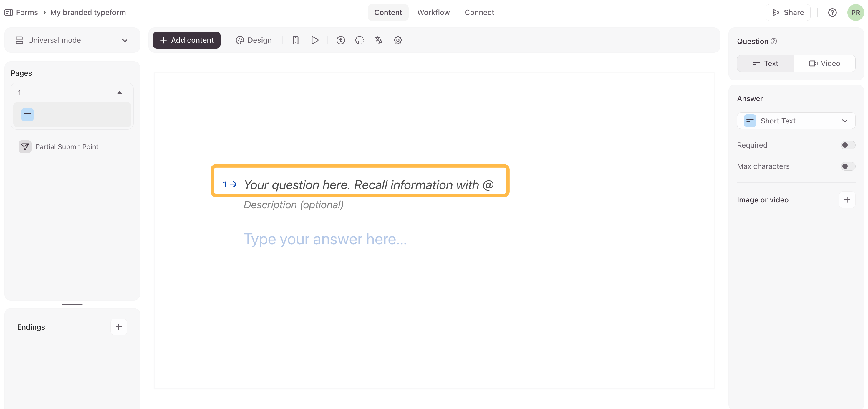The image size is (868, 409).
Task: Open the help question mark icon
Action: (832, 12)
